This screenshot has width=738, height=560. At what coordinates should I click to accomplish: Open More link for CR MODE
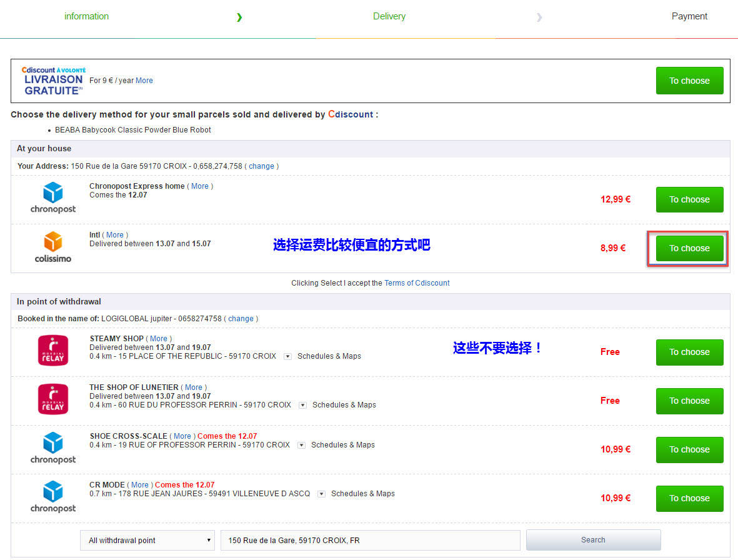pos(140,485)
